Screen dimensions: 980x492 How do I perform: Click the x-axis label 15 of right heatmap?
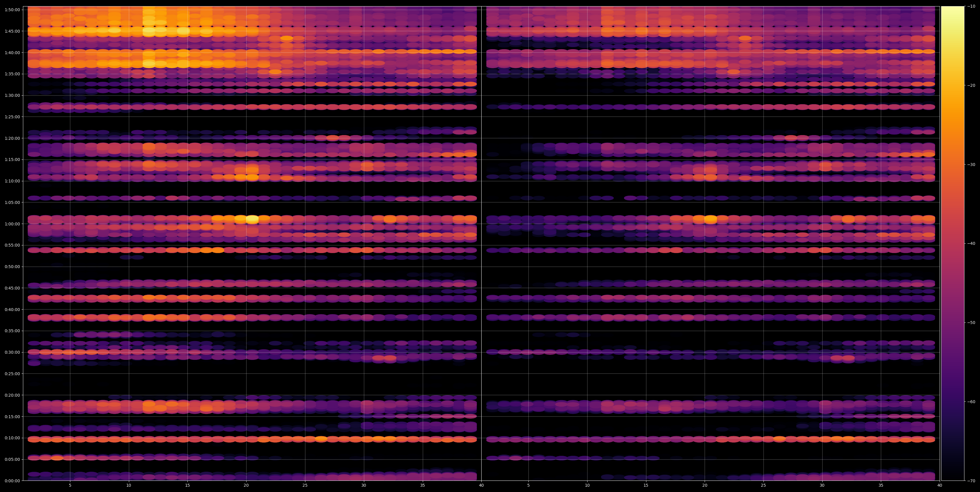646,486
